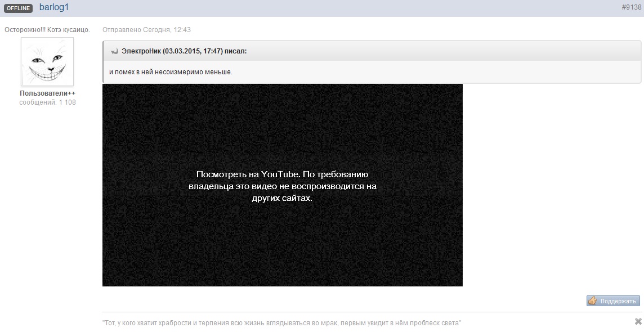The width and height of the screenshot is (644, 332).
Task: Select the ЭлектроНик author name in quote
Action: 141,51
